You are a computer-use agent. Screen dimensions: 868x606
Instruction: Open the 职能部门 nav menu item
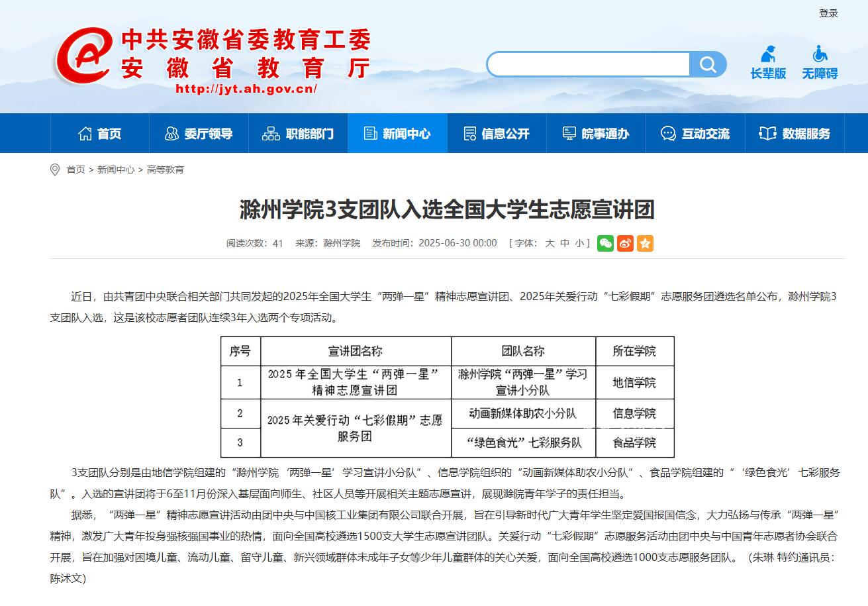(298, 133)
